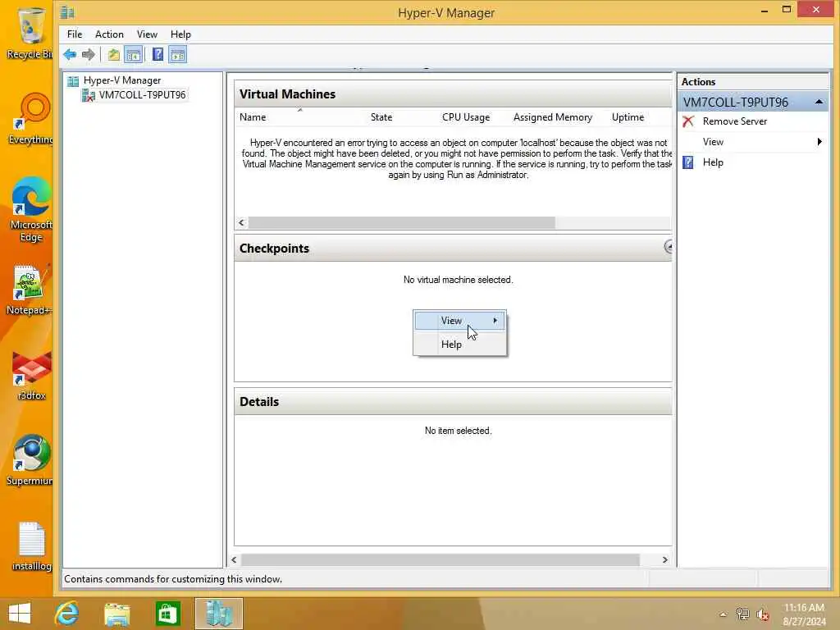This screenshot has height=630, width=840.
Task: Click the muted volume tray icon
Action: (x=762, y=614)
